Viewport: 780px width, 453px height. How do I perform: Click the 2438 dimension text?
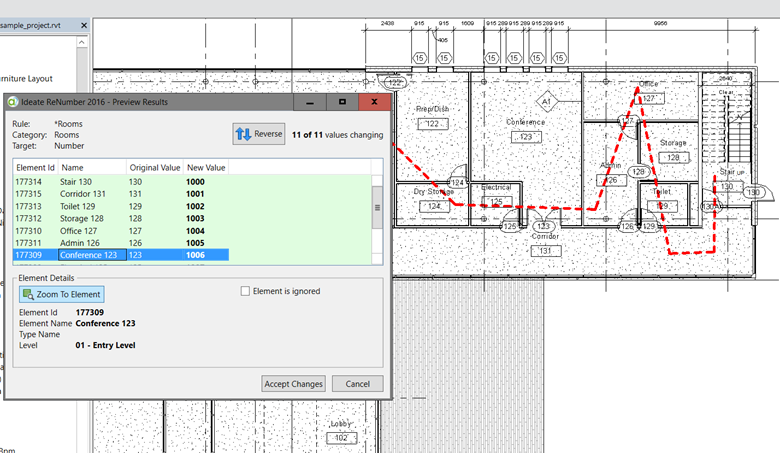[x=388, y=23]
